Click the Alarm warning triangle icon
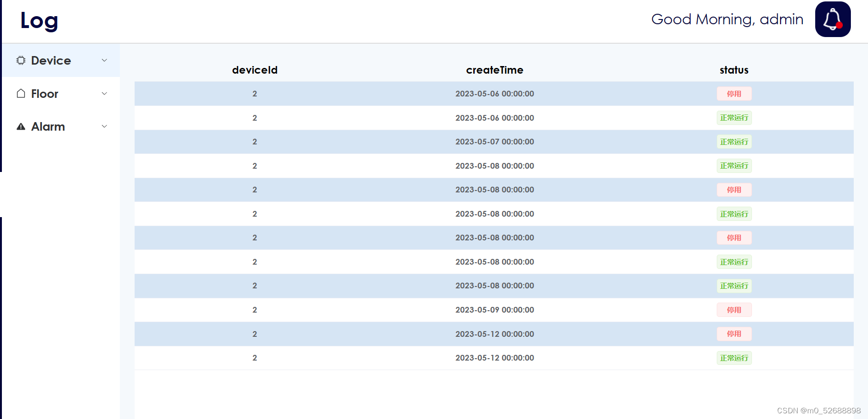 click(21, 126)
